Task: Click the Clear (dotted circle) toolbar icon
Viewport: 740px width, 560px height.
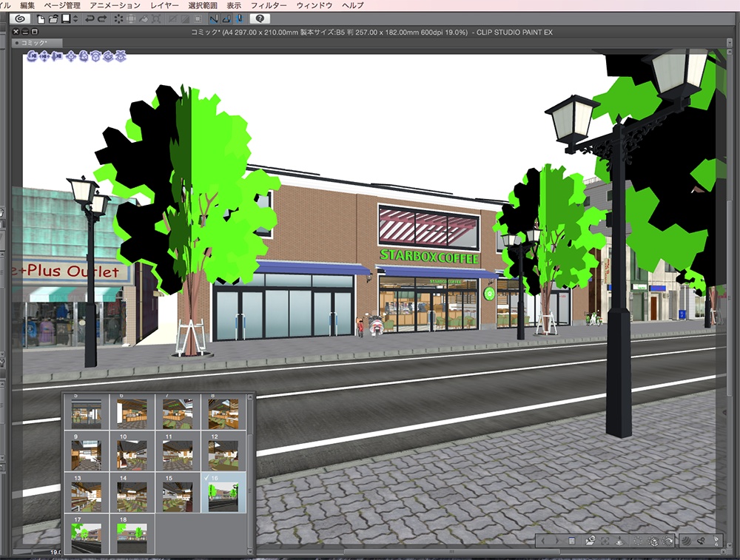Action: (118, 19)
